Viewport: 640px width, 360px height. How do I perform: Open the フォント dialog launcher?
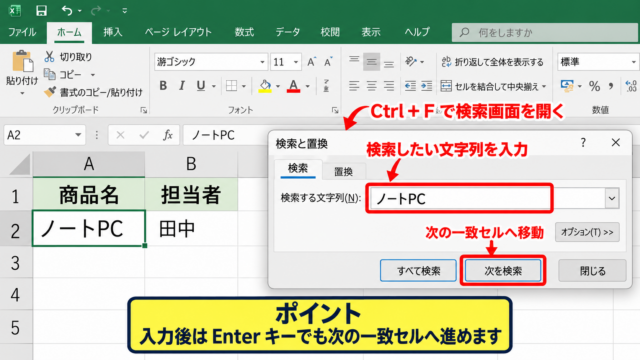pos(335,110)
